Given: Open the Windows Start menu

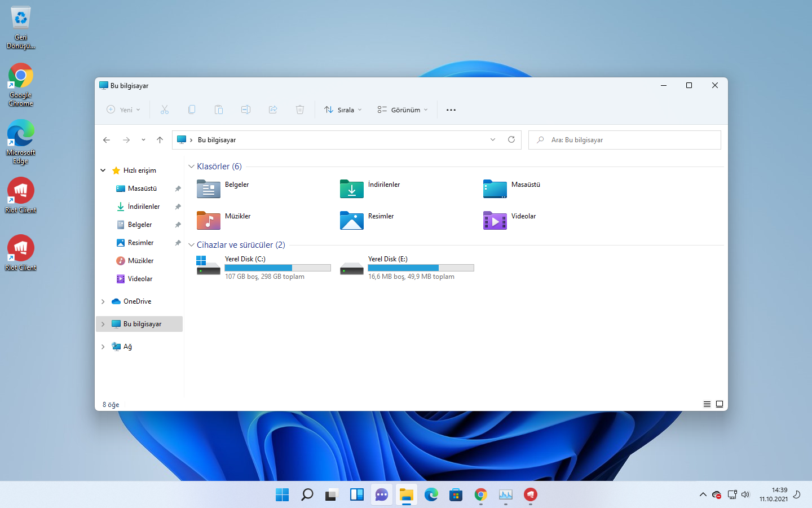Looking at the screenshot, I should tap(283, 494).
